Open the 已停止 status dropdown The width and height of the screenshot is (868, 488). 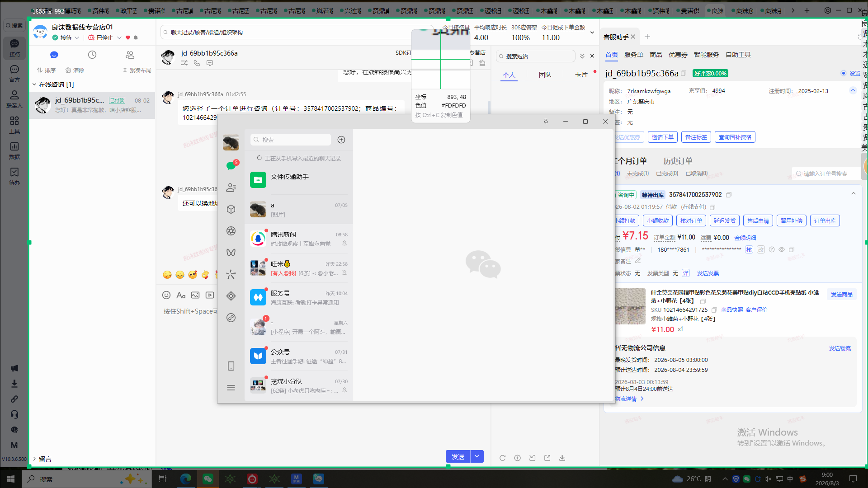[x=105, y=38]
